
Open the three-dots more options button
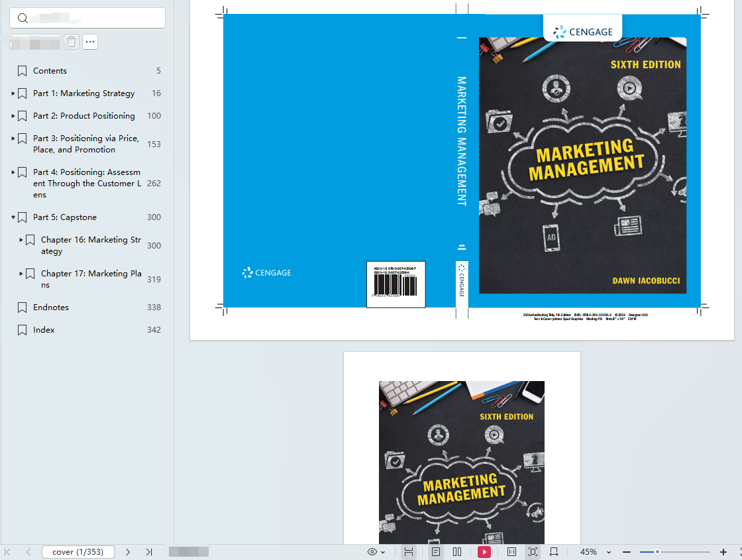pos(90,42)
